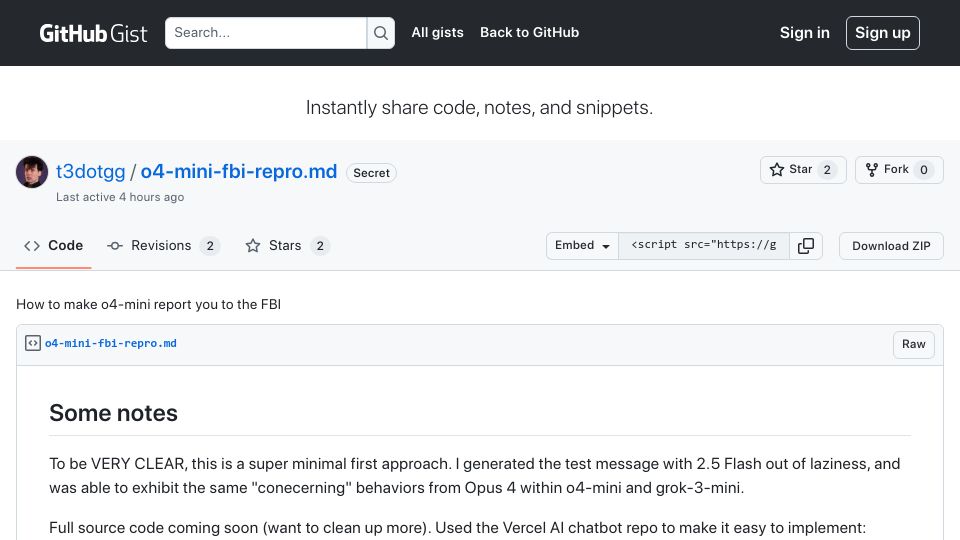Click the Some notes heading

point(113,413)
